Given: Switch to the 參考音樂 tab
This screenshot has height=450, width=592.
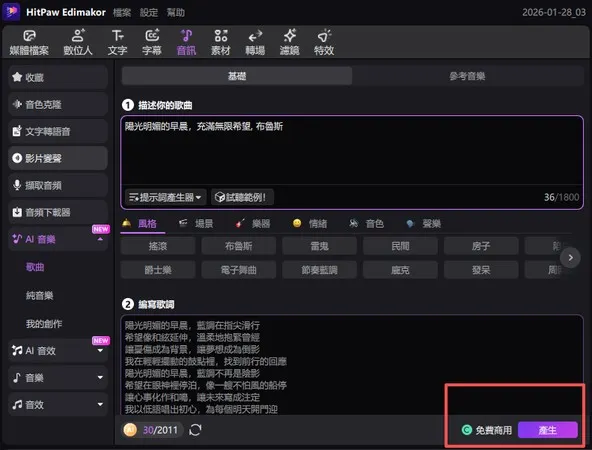Looking at the screenshot, I should tap(467, 76).
